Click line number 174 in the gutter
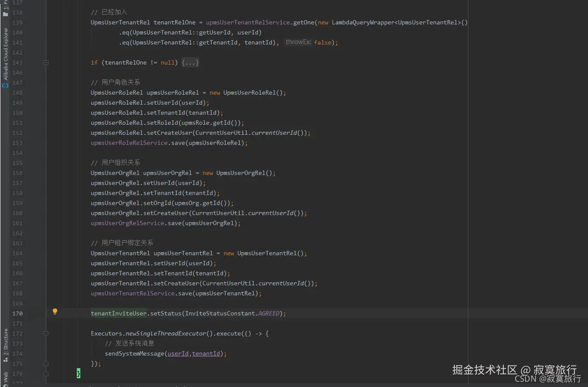The width and height of the screenshot is (588, 387). coord(17,353)
